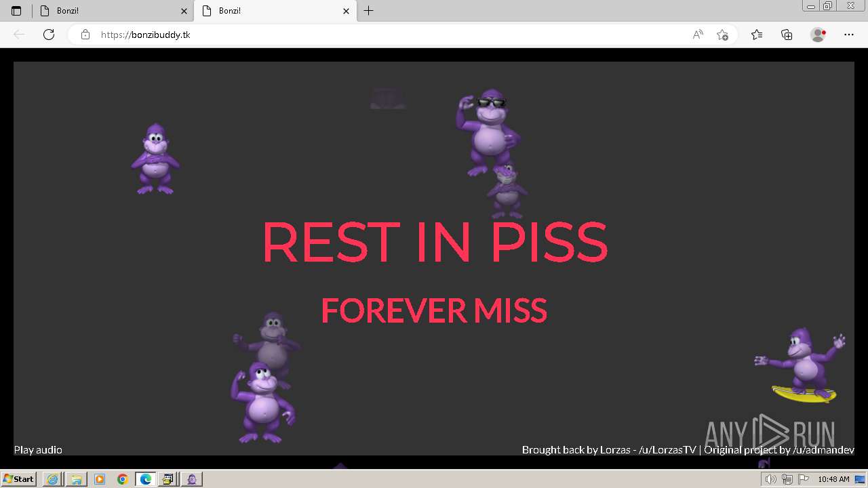The image size is (868, 488).
Task: Click the volume speaker tray icon
Action: [770, 479]
